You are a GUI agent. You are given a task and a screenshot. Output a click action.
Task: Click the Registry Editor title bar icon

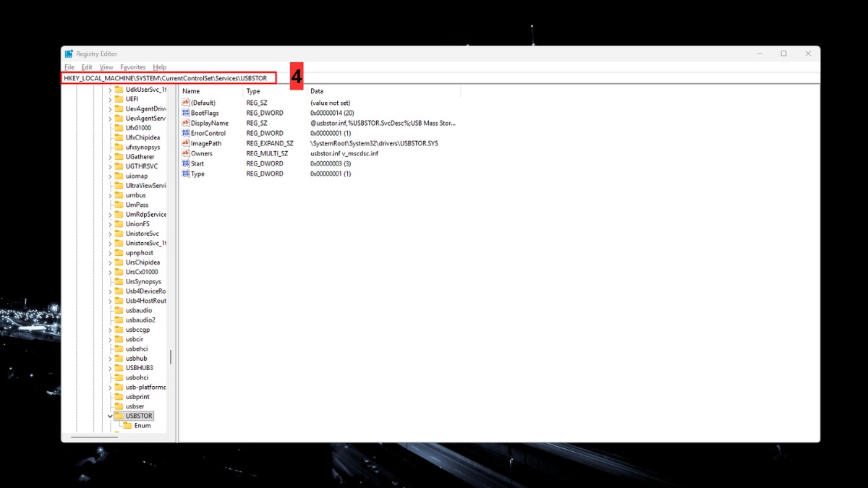coord(69,53)
